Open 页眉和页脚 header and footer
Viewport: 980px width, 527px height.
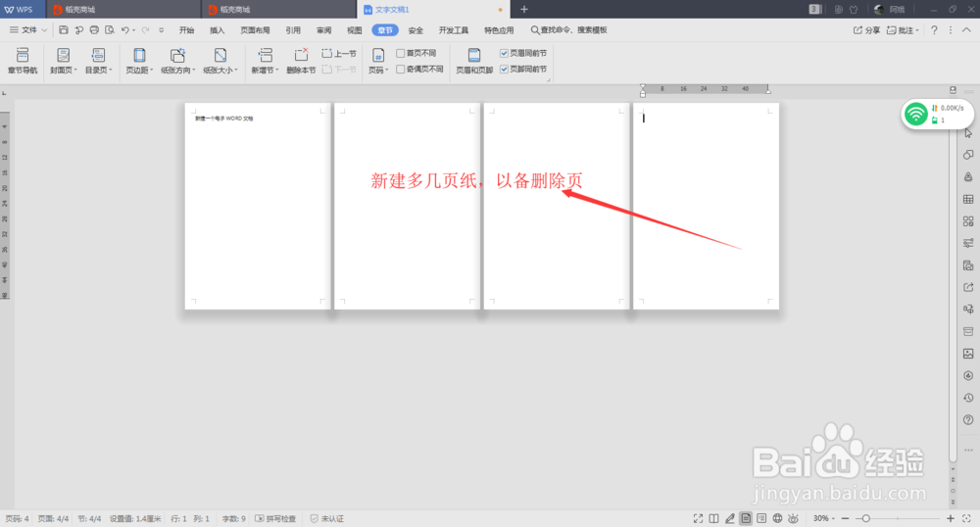(x=473, y=61)
